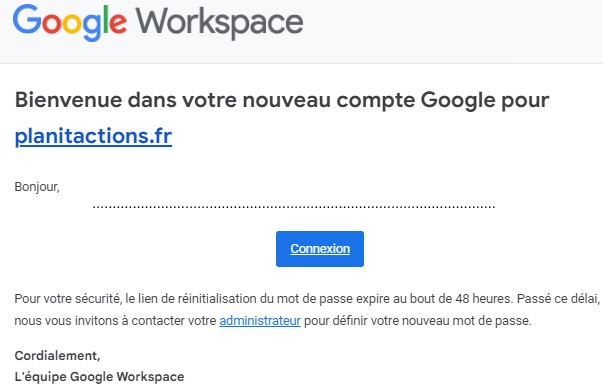This screenshot has width=603, height=389.
Task: Click the red e in the logo
Action: pyautogui.click(x=118, y=23)
